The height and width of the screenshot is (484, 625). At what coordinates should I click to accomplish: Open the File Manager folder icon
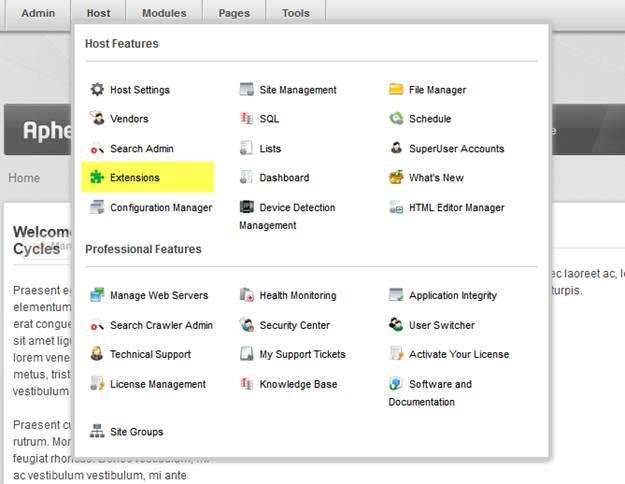tap(396, 89)
